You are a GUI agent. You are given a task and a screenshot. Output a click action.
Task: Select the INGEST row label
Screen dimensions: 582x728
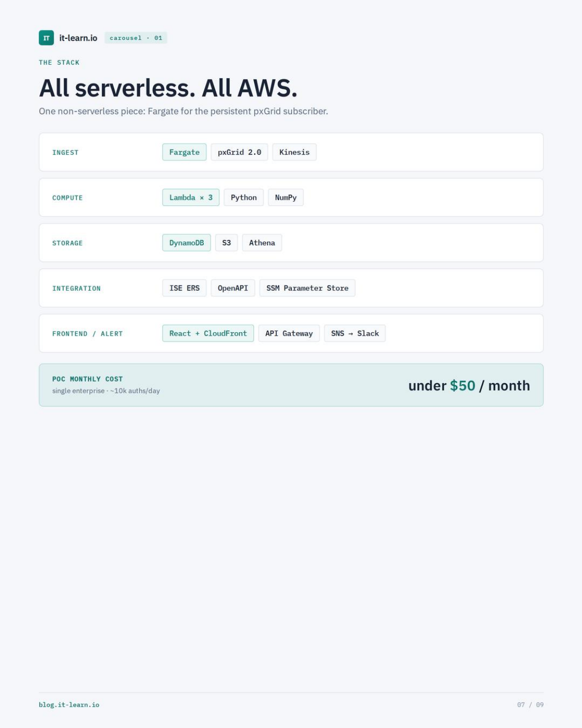tap(65, 153)
